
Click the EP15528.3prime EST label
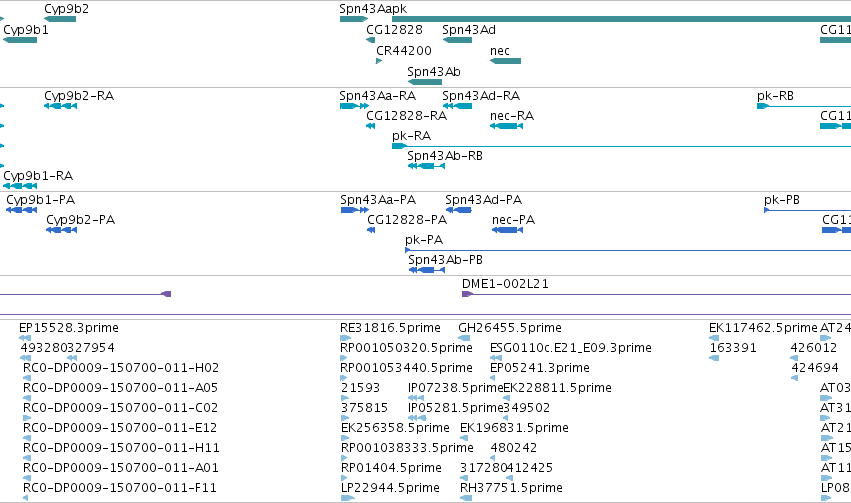tap(68, 328)
